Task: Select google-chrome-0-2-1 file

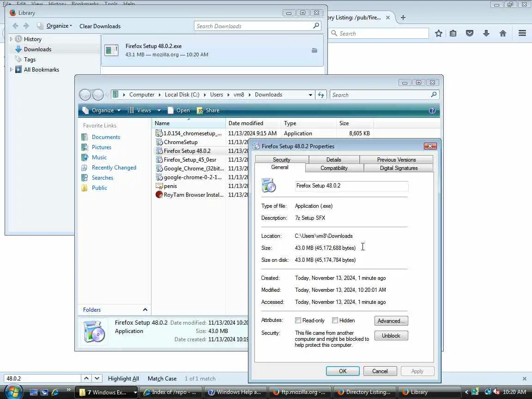Action: tap(188, 177)
